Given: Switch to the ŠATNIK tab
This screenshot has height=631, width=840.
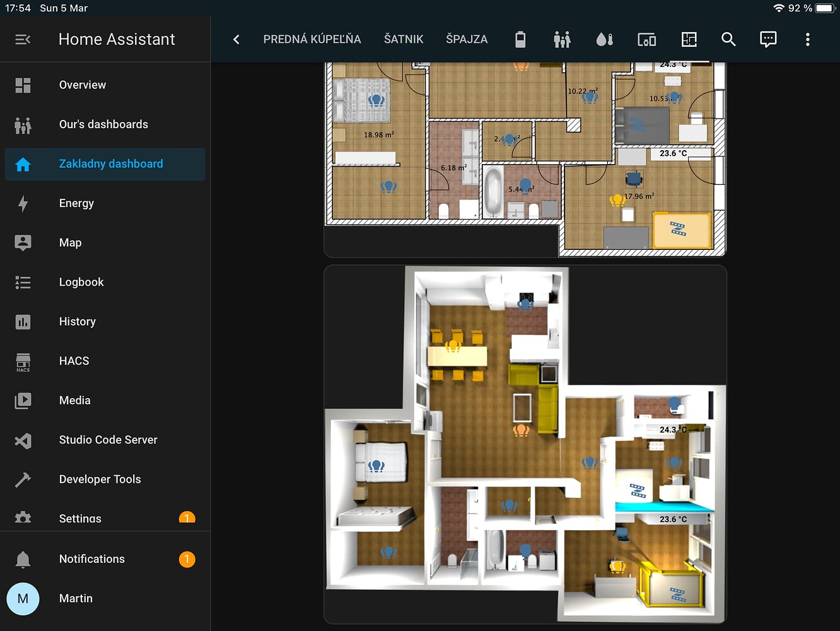Looking at the screenshot, I should pyautogui.click(x=403, y=39).
